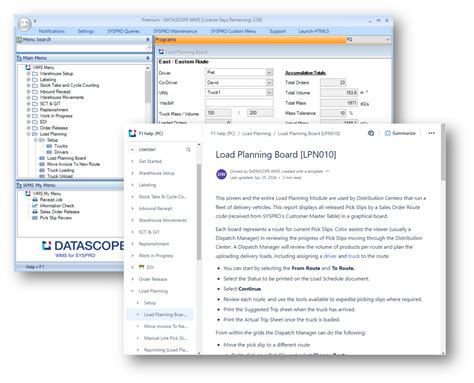Open the Notifications menu in WMS window
Viewport: 474px width, 383px height.
(x=52, y=31)
